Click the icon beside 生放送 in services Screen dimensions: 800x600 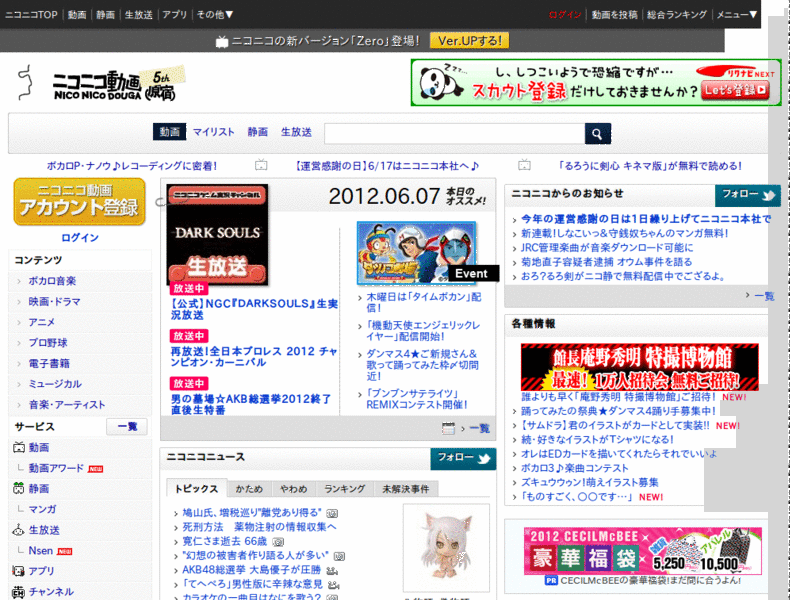[19, 530]
